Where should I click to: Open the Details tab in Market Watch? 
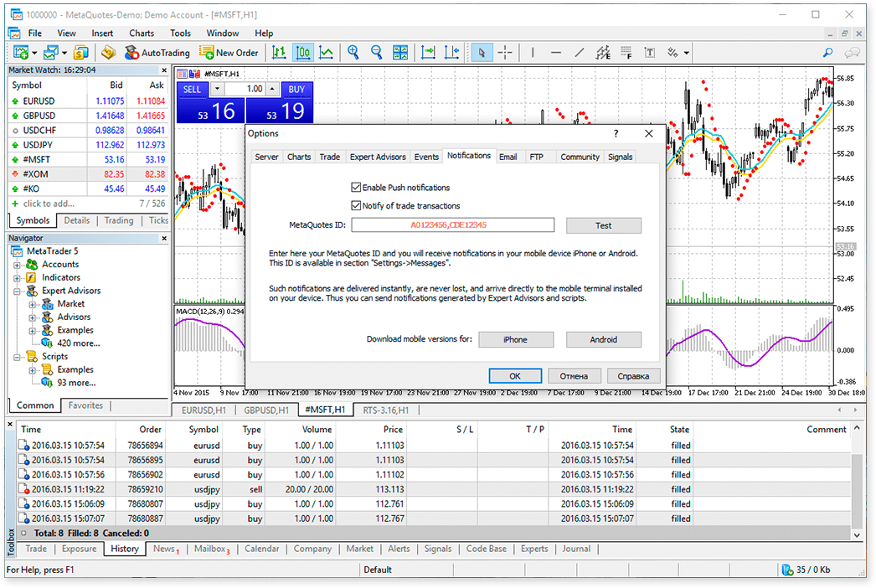click(76, 221)
